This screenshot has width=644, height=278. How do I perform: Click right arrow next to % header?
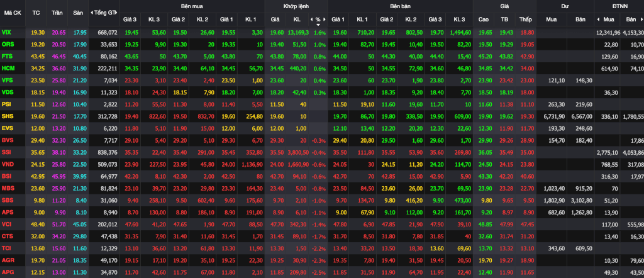coord(325,19)
